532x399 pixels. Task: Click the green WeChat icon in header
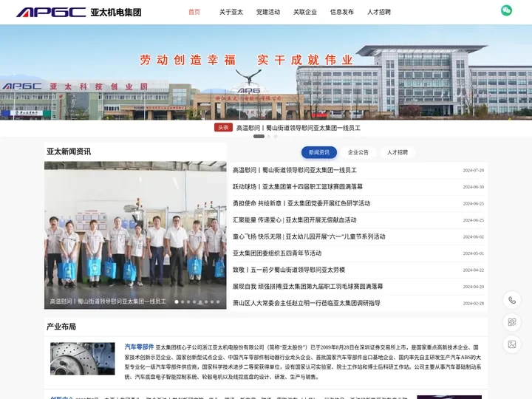click(506, 10)
